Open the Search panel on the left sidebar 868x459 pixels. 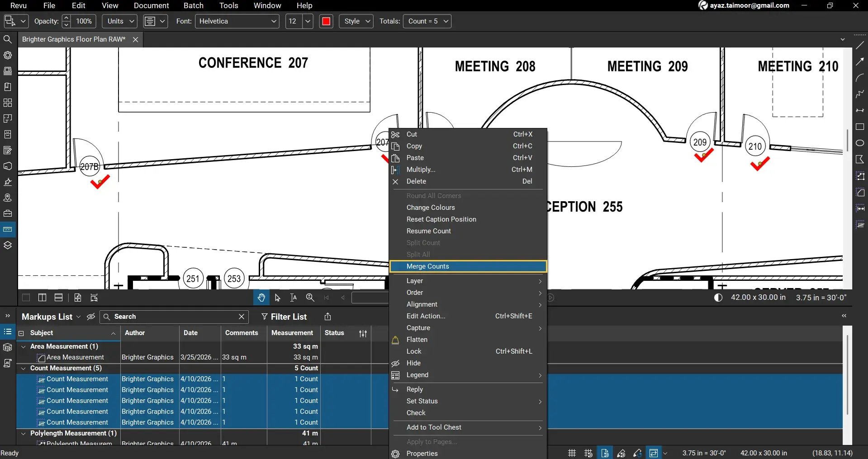tap(8, 39)
